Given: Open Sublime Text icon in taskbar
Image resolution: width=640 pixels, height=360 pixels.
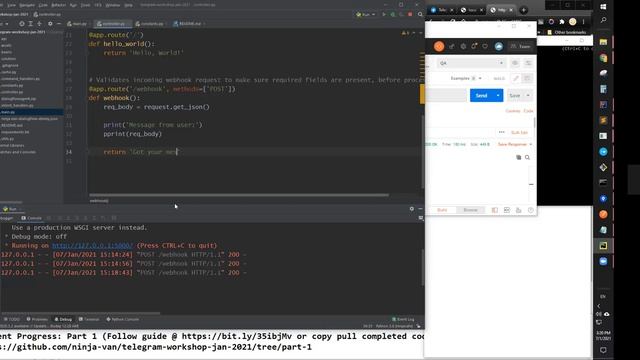Looking at the screenshot, I should pyautogui.click(x=603, y=120).
